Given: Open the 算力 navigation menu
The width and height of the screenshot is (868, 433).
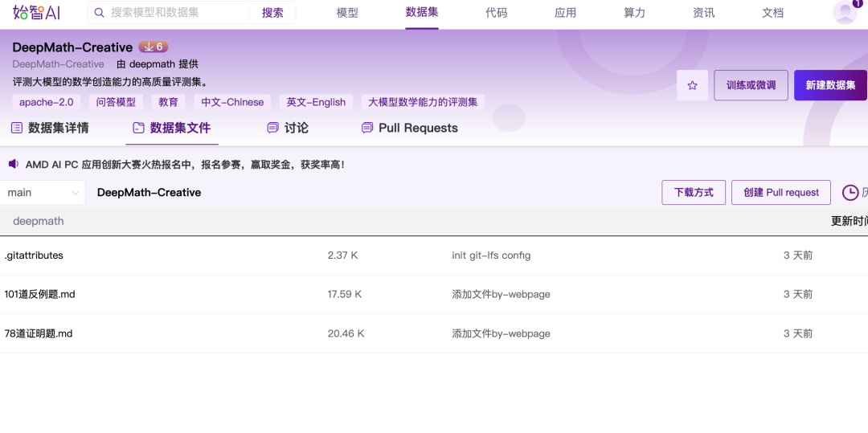Looking at the screenshot, I should coord(634,13).
